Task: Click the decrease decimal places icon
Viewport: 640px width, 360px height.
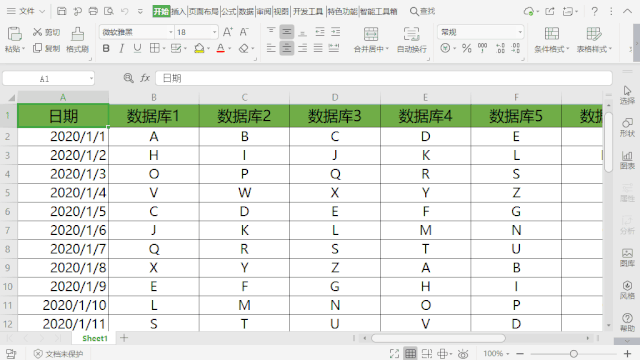Action: (516, 49)
